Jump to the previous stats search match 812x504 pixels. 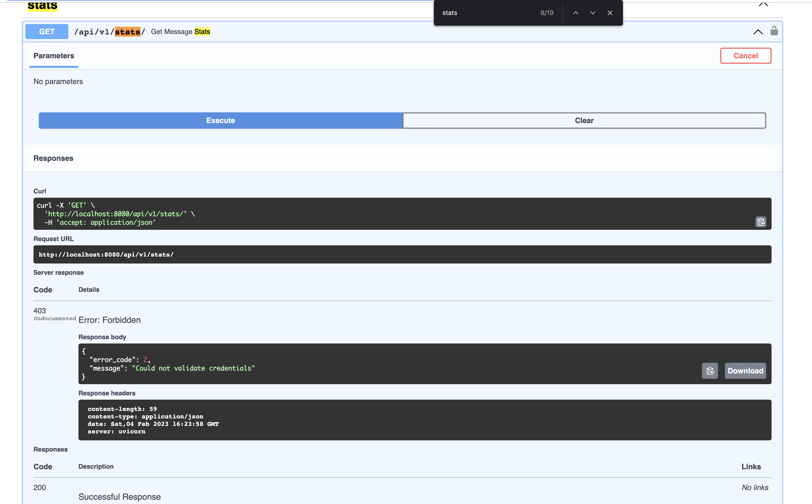(x=576, y=13)
